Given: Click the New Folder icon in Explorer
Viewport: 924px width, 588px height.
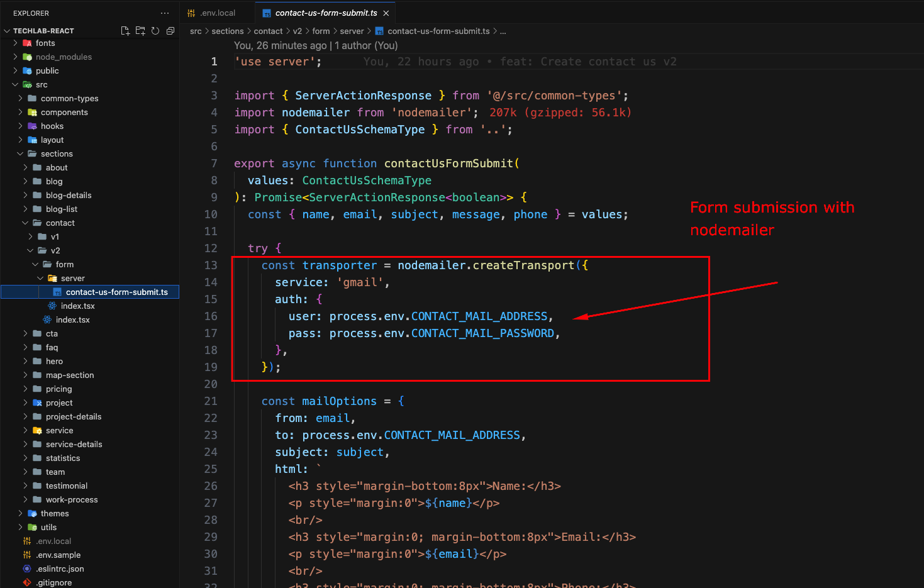Looking at the screenshot, I should tap(140, 31).
